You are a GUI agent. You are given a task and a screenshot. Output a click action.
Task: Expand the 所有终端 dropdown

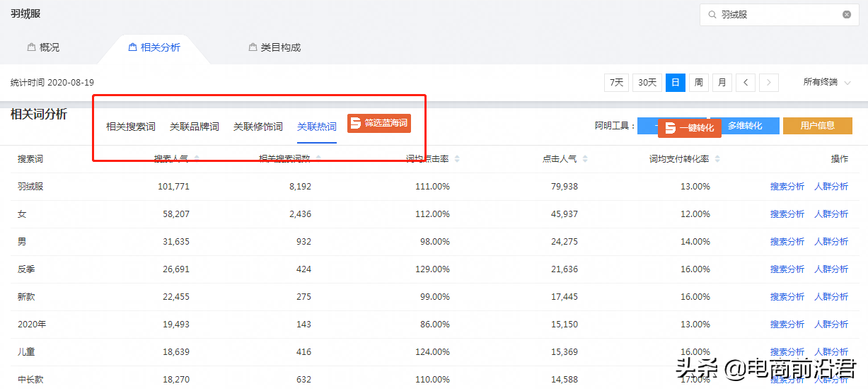click(827, 83)
